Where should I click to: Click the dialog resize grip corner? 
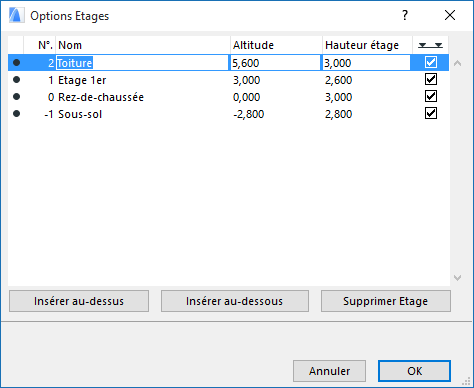[466, 381]
